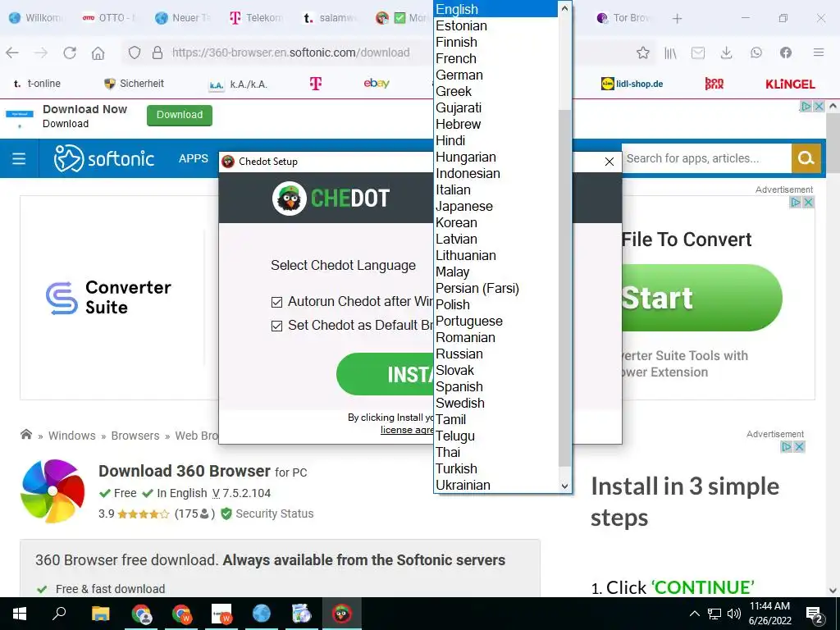Reload the page with refresh icon

(70, 52)
